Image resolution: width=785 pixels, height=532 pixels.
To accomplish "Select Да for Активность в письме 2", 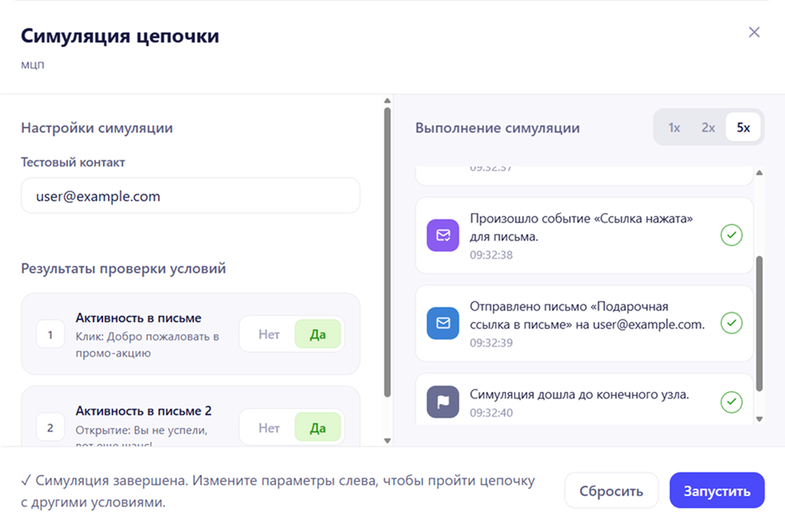I will coord(318,428).
